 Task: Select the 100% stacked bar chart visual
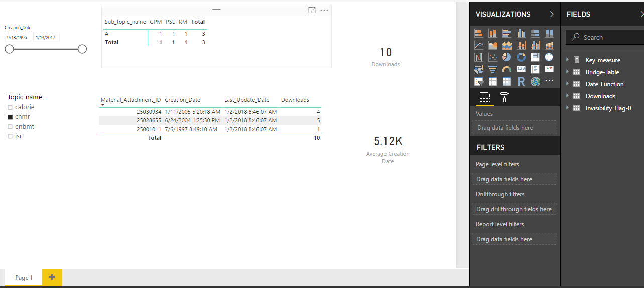(535, 33)
